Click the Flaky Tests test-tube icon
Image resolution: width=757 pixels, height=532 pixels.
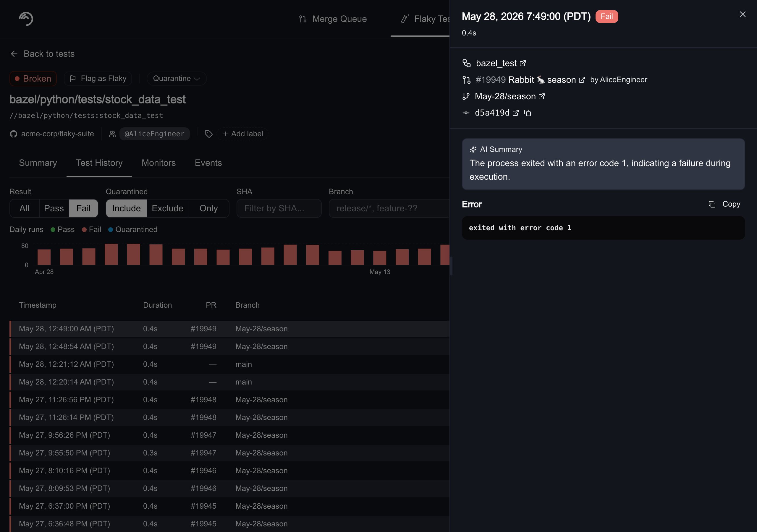click(405, 19)
